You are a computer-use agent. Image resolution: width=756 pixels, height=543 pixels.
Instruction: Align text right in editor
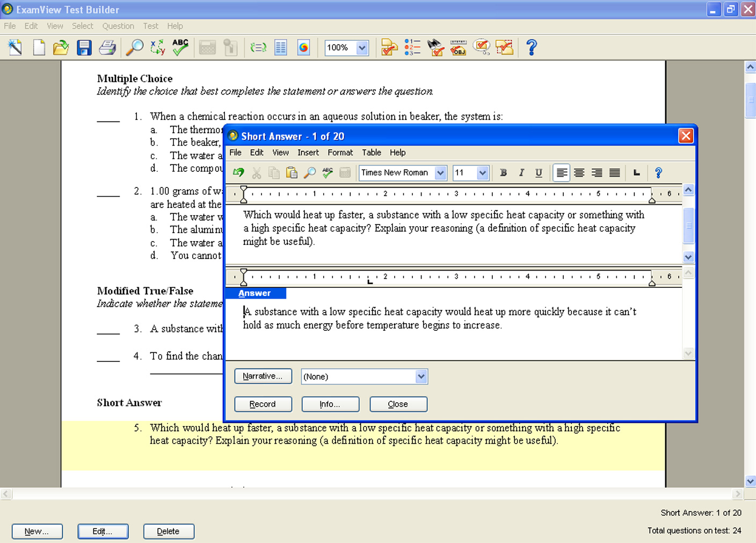[x=597, y=172]
